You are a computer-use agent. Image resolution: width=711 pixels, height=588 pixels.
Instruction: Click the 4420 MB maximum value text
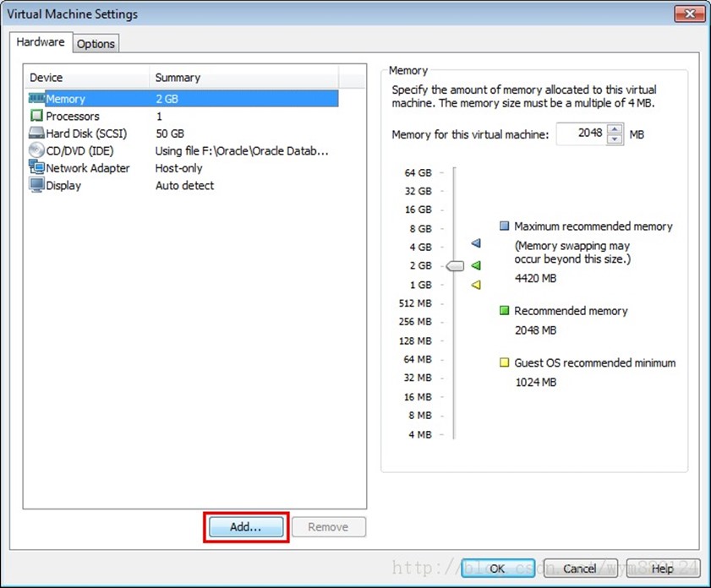[535, 278]
